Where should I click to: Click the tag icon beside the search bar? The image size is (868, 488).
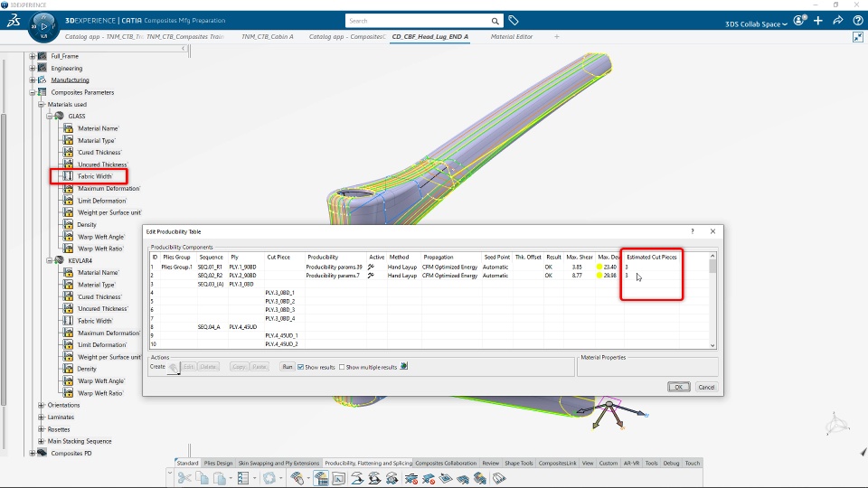pyautogui.click(x=514, y=21)
